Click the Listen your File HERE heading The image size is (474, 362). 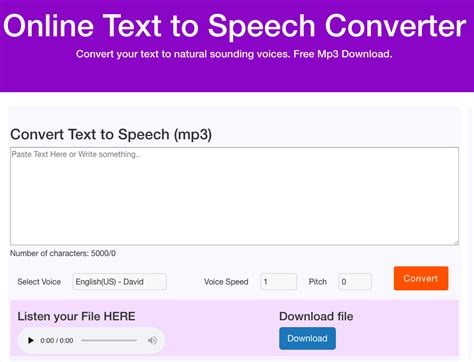tap(76, 316)
